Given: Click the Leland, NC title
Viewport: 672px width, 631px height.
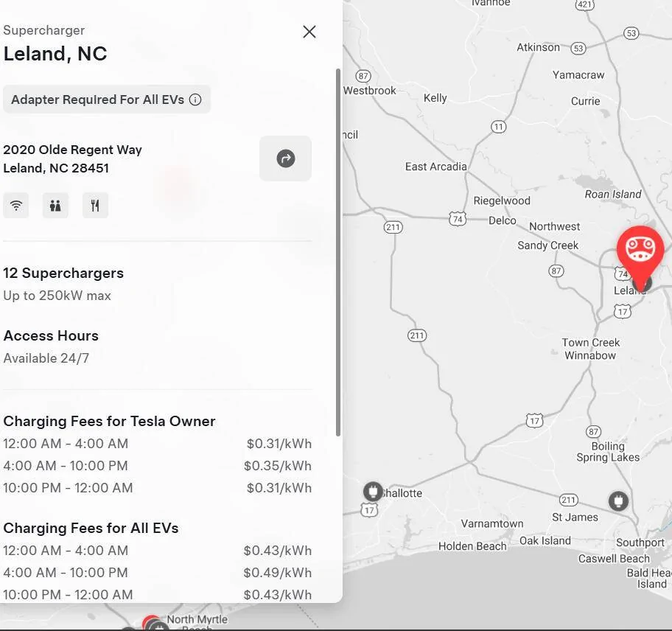Looking at the screenshot, I should click(55, 54).
